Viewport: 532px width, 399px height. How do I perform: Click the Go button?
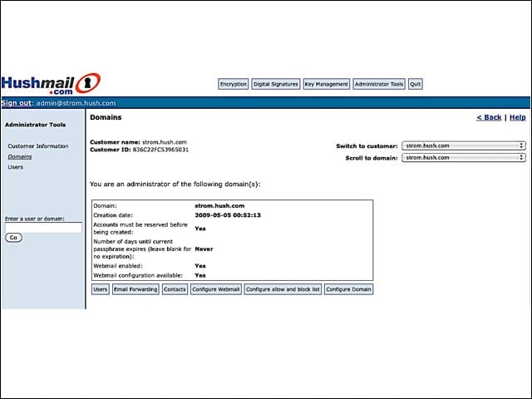pyautogui.click(x=13, y=238)
